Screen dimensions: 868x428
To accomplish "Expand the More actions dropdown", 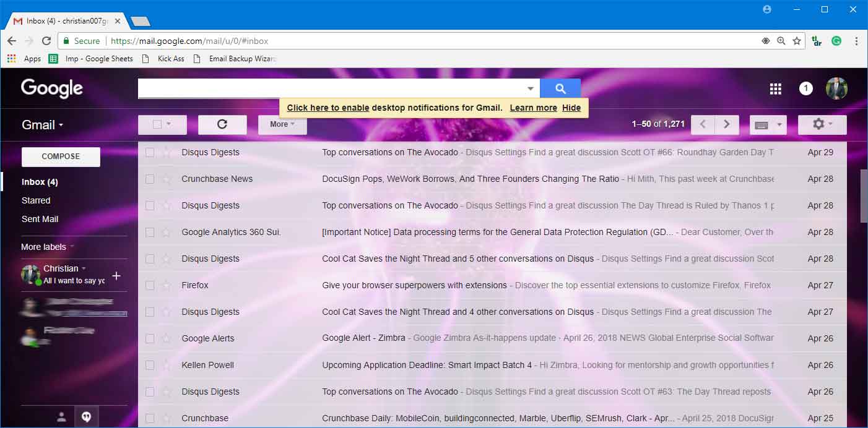I will 282,124.
